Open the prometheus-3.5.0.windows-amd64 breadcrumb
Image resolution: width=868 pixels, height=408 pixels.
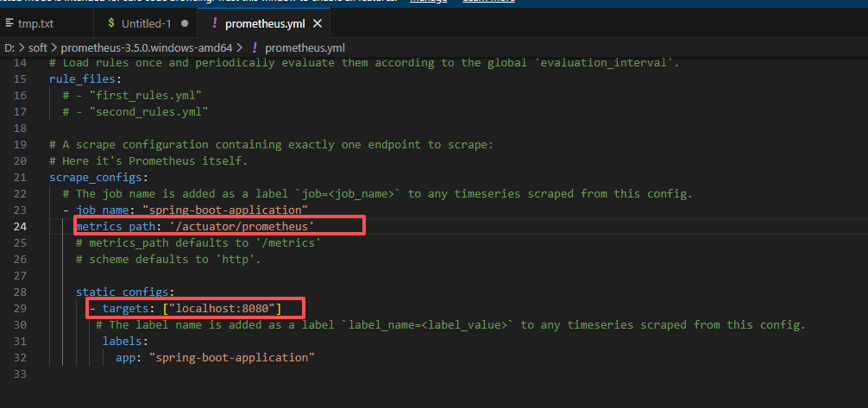[x=147, y=48]
